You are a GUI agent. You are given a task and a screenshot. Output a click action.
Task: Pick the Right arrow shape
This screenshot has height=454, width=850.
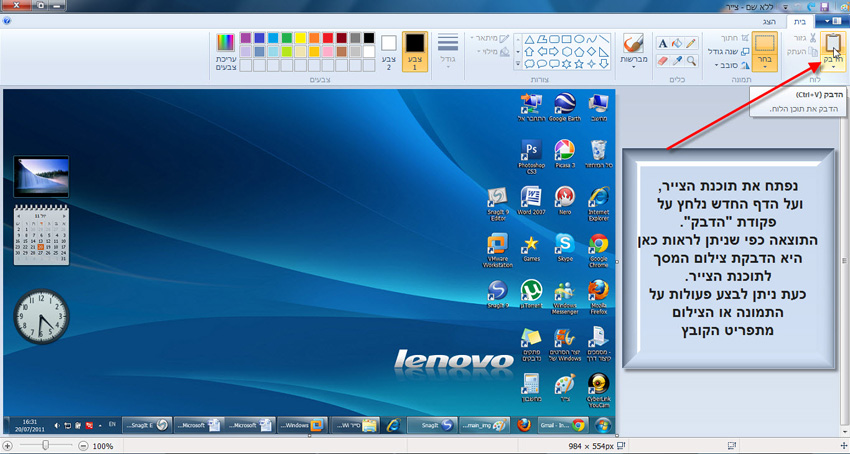click(554, 52)
